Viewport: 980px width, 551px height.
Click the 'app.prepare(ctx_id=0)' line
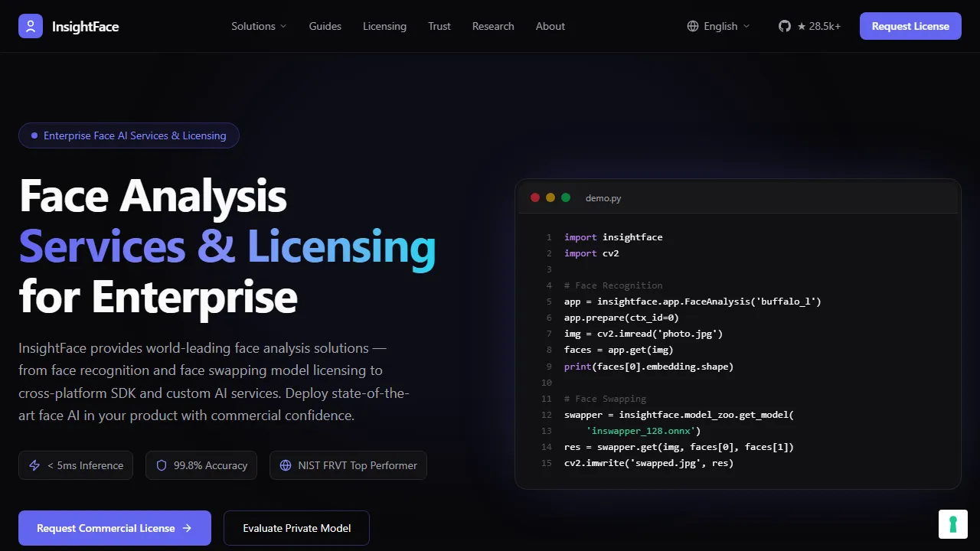tap(622, 318)
